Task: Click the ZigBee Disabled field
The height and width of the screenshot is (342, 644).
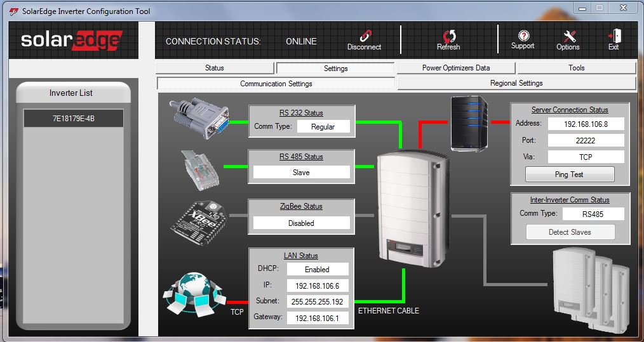Action: (301, 223)
